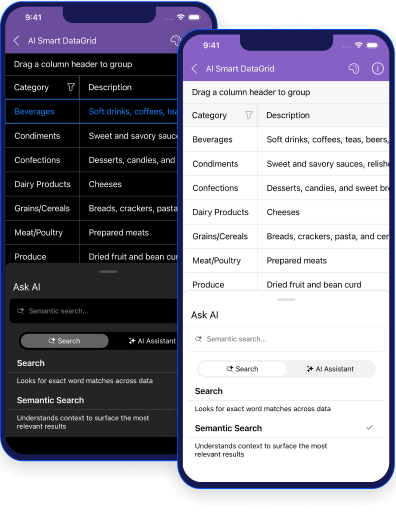Select highlighted Beverages cell on dark phone
Screen dimensions: 396x512
[x=42, y=111]
